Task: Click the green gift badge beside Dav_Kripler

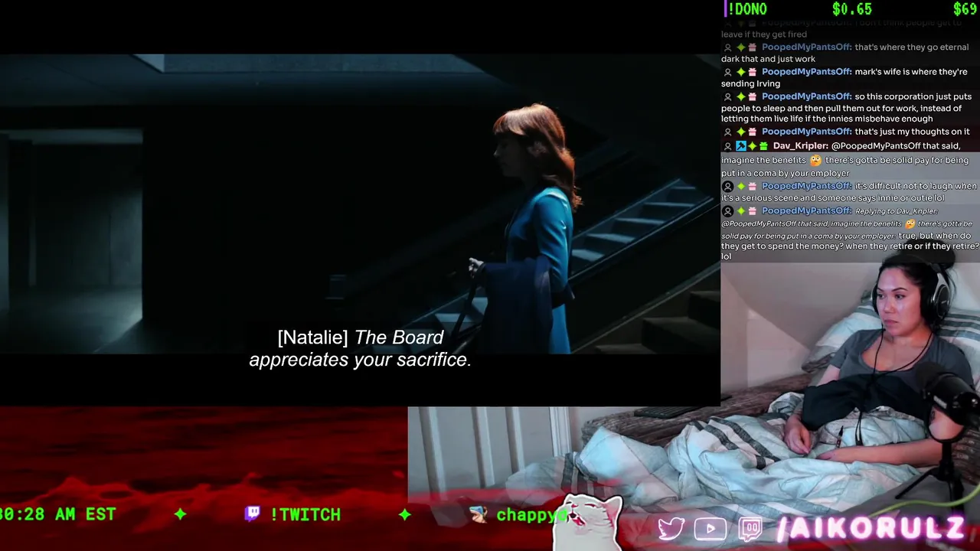Action: click(x=763, y=146)
